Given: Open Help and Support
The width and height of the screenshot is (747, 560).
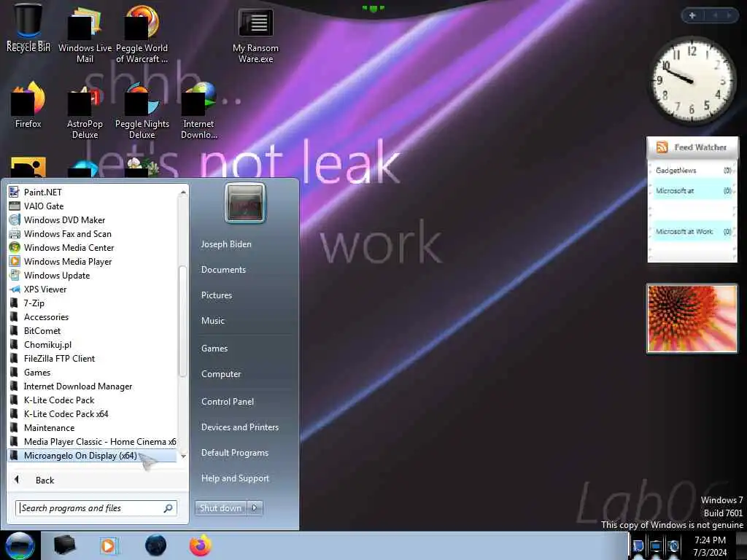Looking at the screenshot, I should [x=236, y=478].
